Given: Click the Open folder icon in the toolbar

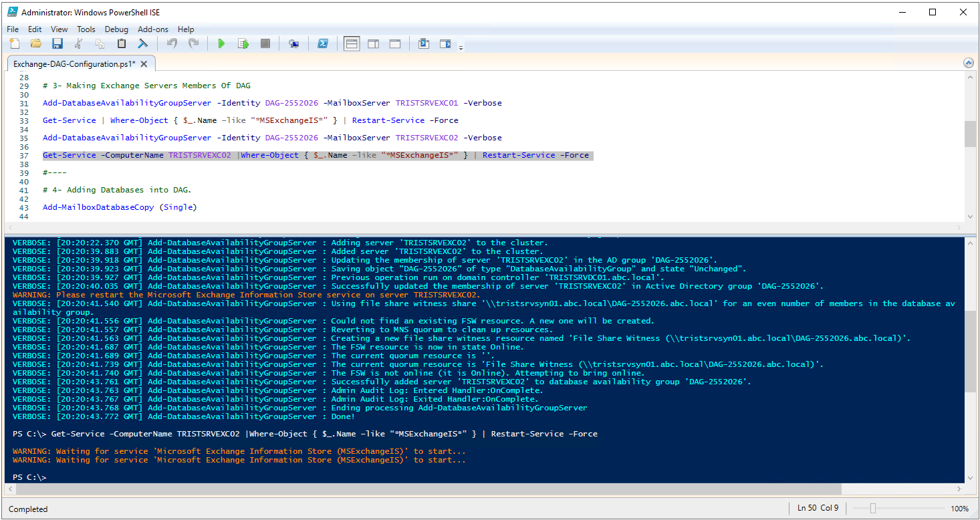Looking at the screenshot, I should (36, 44).
